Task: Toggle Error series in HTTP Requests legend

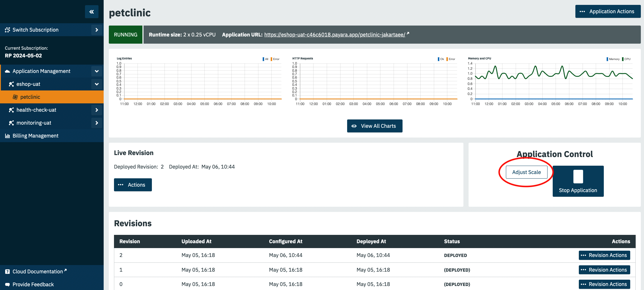Action: click(451, 59)
